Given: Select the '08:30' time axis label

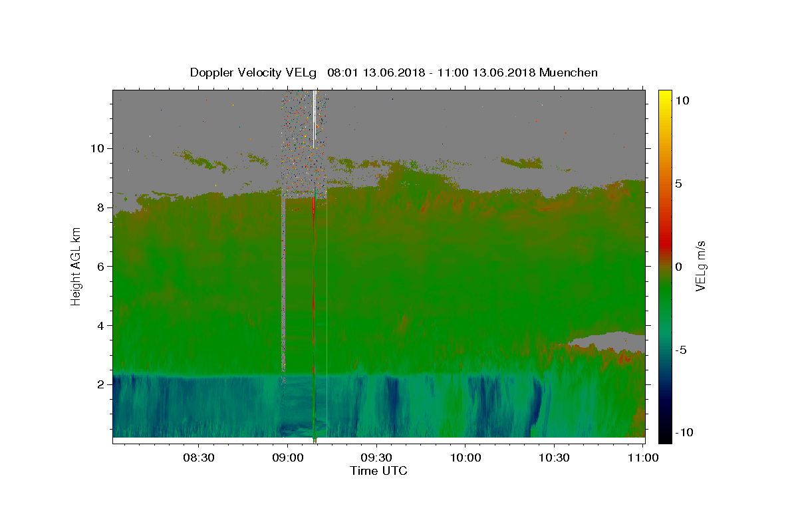Looking at the screenshot, I should [x=199, y=458].
